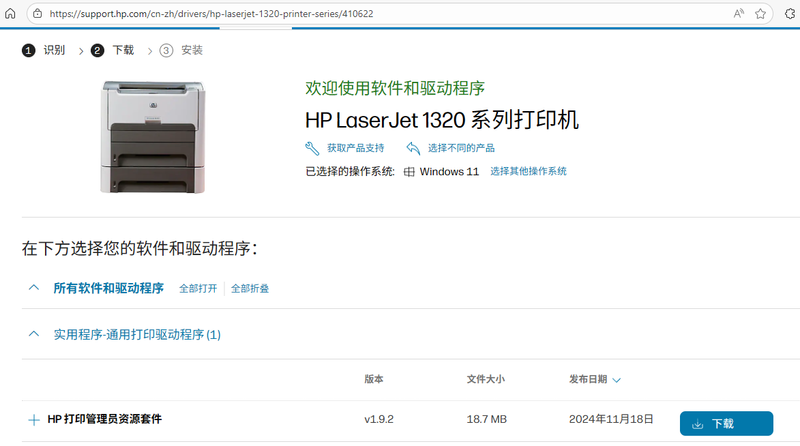Expand HP 打印管理员资源套件 details with plus
Image resolution: width=800 pixels, height=446 pixels.
click(x=33, y=420)
